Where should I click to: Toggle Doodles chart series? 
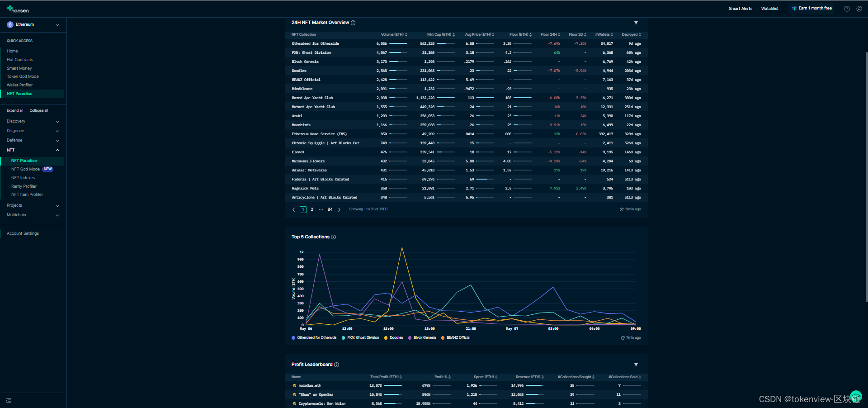click(x=393, y=338)
